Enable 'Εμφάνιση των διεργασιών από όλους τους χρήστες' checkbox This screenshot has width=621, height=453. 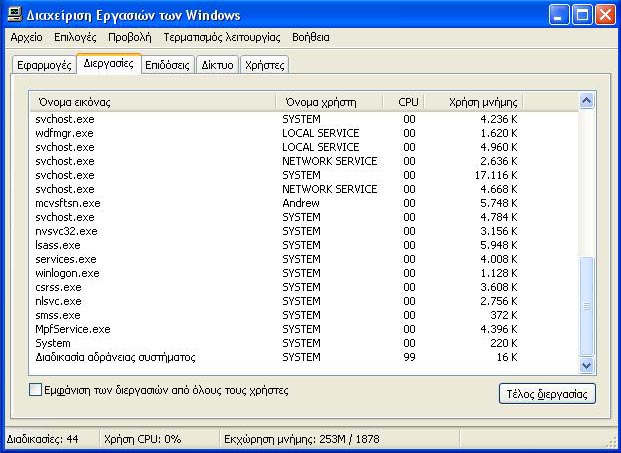(x=36, y=390)
